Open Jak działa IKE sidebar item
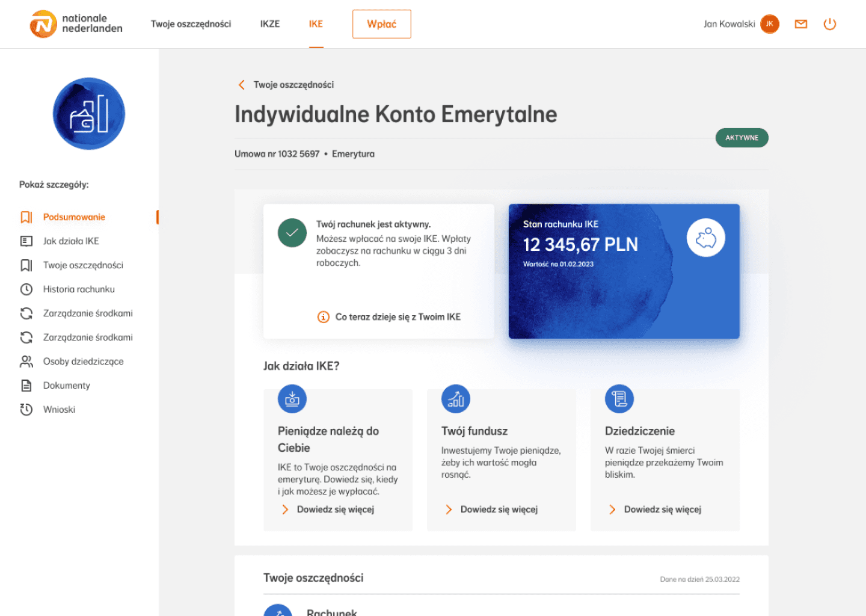Screen dimensions: 866x616 pyautogui.click(x=71, y=241)
